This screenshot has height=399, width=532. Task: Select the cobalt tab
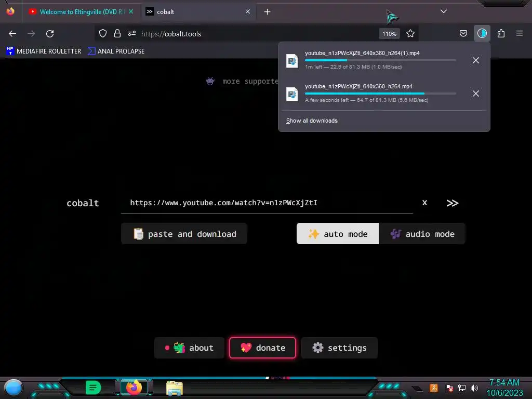(198, 11)
